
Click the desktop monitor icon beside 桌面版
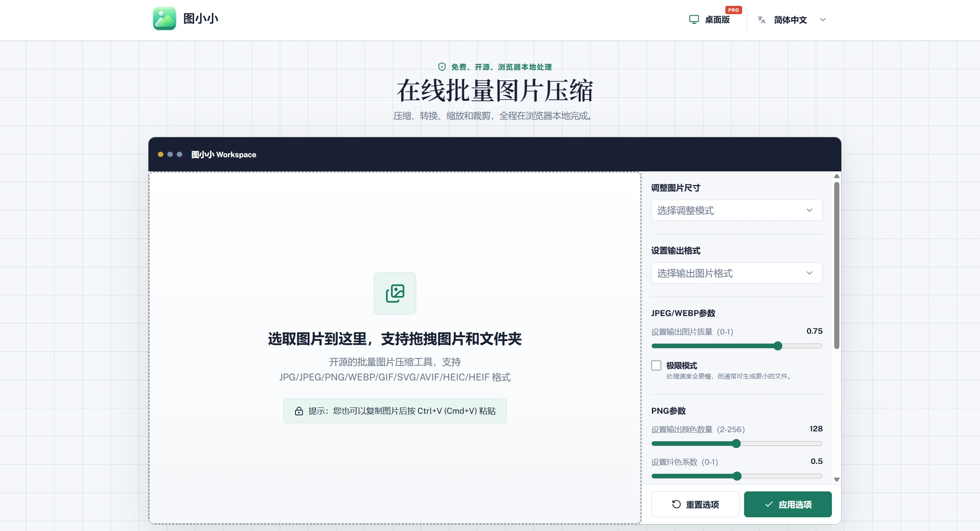(694, 20)
